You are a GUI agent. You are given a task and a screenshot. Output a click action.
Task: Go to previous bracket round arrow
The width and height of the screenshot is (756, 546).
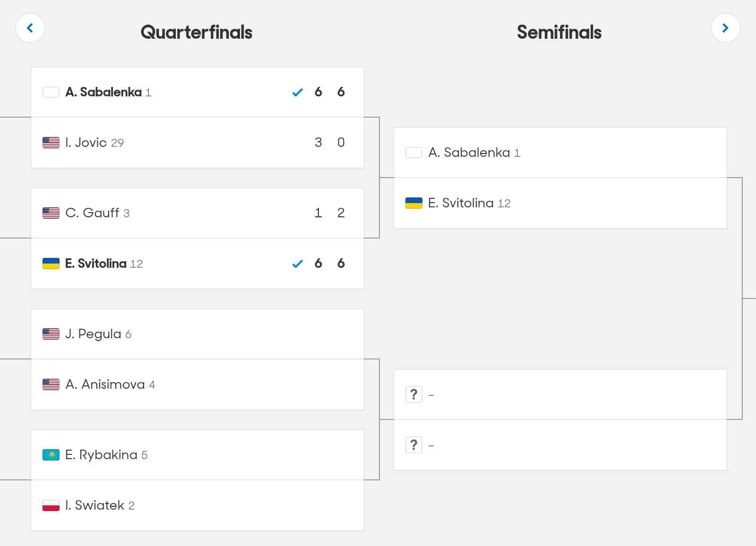[30, 28]
